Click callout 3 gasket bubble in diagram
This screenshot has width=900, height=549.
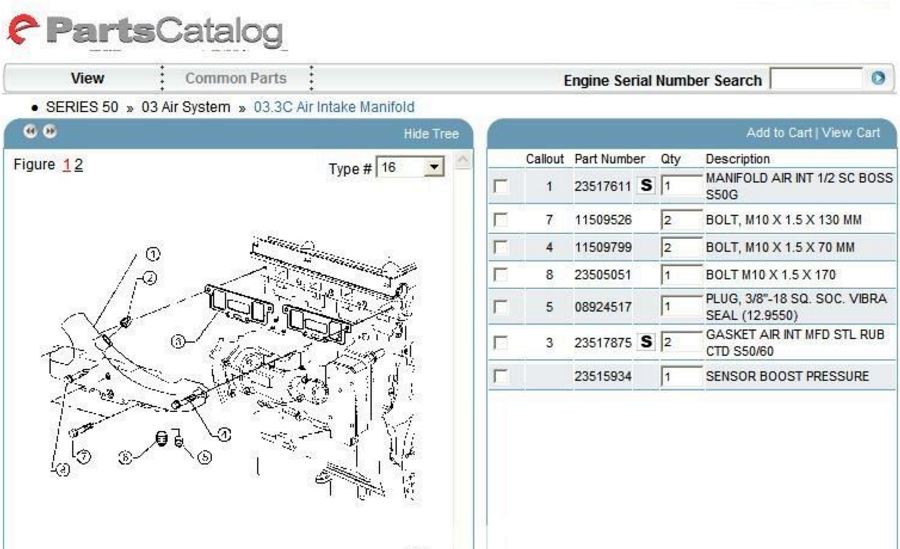point(178,342)
